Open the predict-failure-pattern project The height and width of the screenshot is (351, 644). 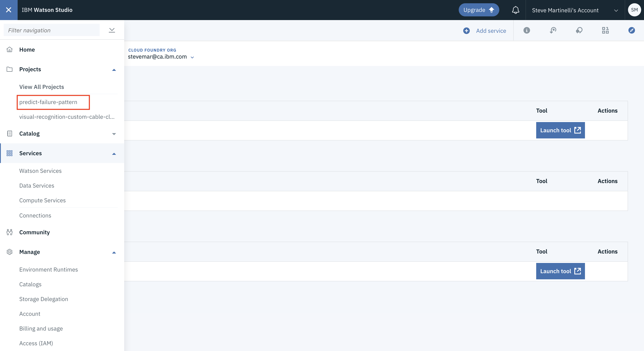[48, 102]
